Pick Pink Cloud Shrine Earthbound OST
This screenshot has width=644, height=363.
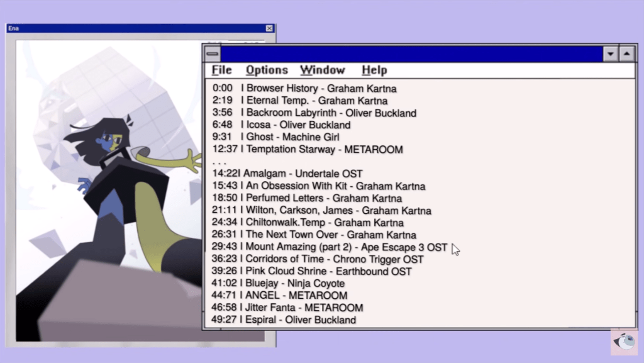[311, 272]
